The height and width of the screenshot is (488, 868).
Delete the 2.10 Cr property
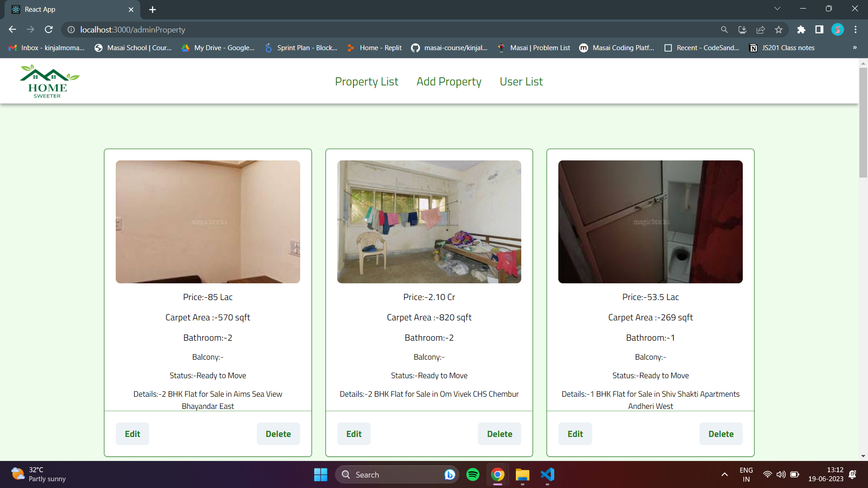point(499,434)
